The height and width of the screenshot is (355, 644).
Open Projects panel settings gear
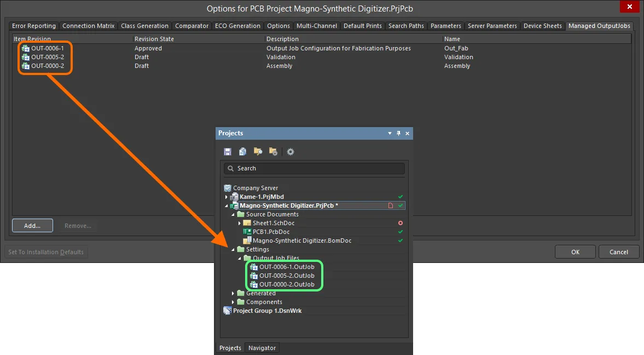(291, 152)
